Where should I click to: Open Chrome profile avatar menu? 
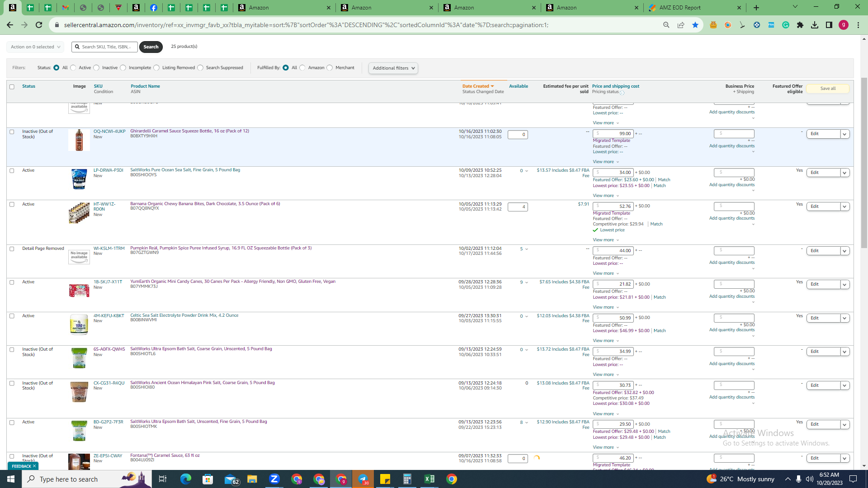tap(844, 25)
